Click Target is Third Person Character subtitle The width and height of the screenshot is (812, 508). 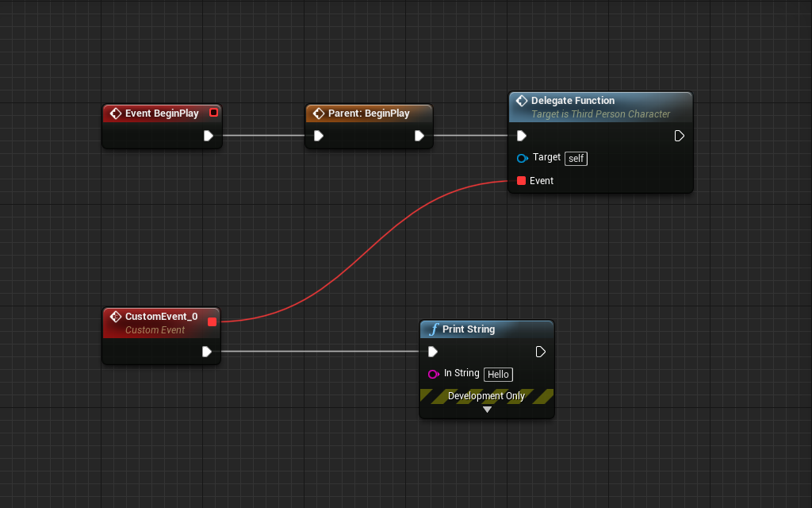[601, 114]
